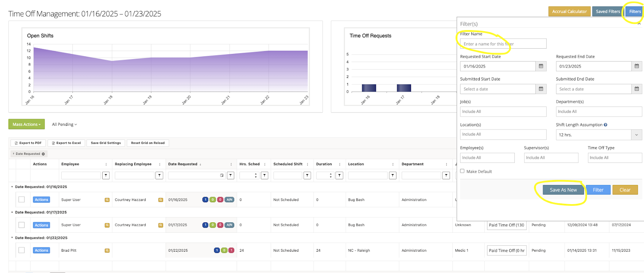Open Requested End Date calendar picker
The image size is (644, 273).
coord(637,66)
